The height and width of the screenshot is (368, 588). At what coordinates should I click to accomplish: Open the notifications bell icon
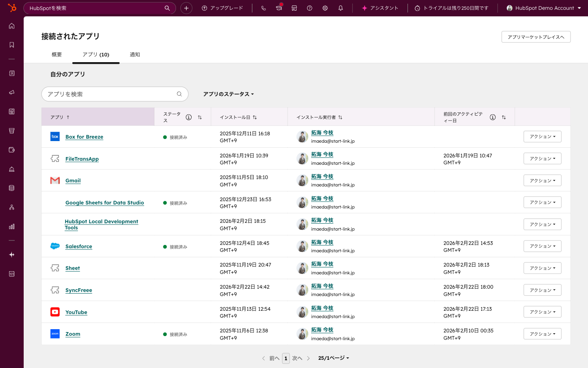(341, 8)
